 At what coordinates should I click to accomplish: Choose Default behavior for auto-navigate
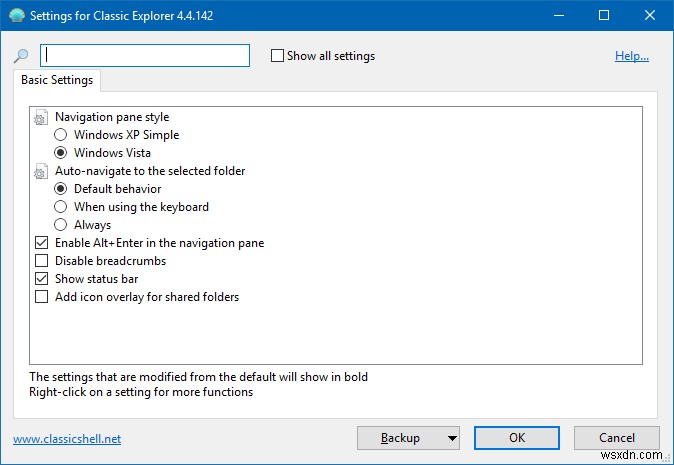tap(61, 189)
